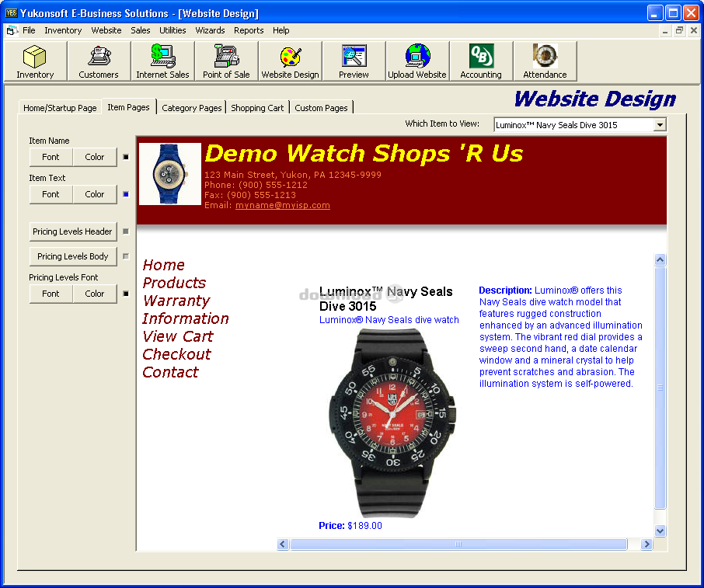The width and height of the screenshot is (704, 588).
Task: Open Point of Sale module
Action: coord(226,61)
